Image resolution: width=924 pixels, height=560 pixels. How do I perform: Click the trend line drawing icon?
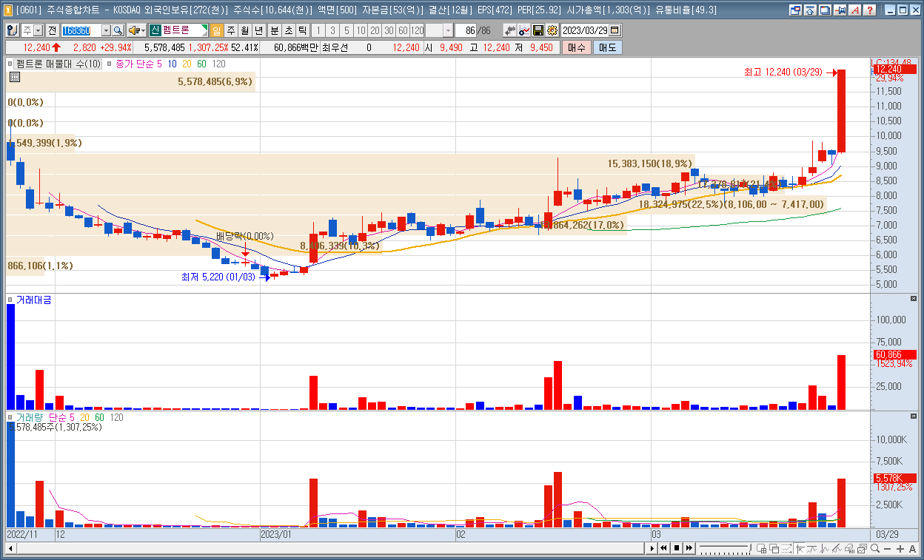point(837,548)
